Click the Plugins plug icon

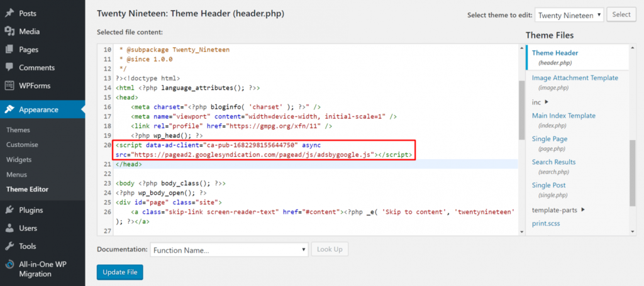pyautogui.click(x=9, y=210)
